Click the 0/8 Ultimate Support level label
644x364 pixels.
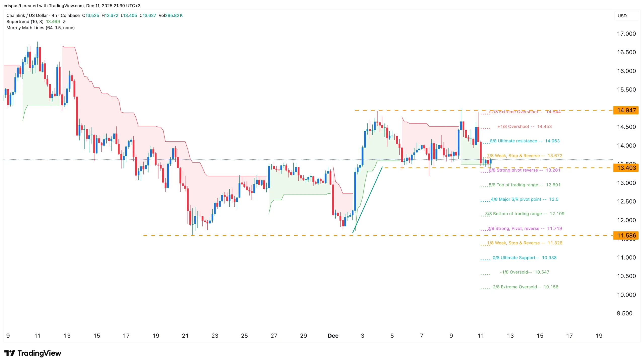524,258
